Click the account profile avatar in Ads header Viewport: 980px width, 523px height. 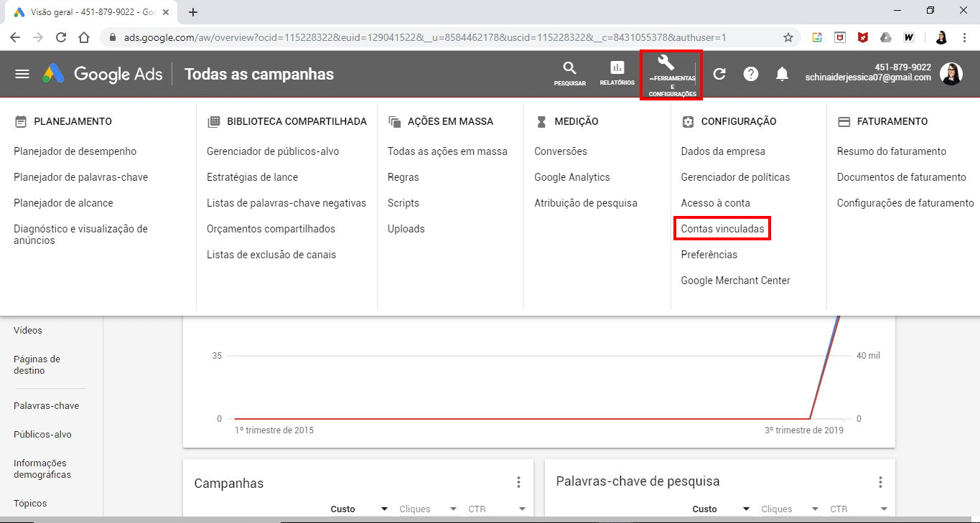(951, 73)
